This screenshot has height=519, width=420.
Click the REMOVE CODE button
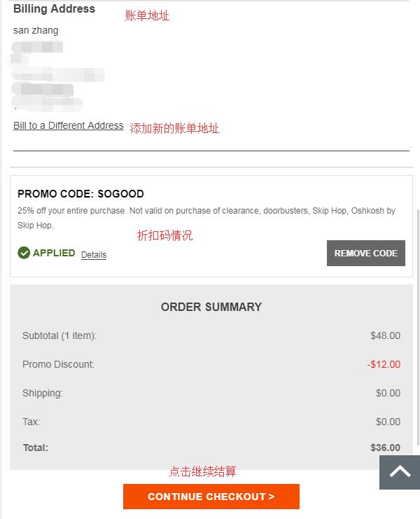coord(366,254)
